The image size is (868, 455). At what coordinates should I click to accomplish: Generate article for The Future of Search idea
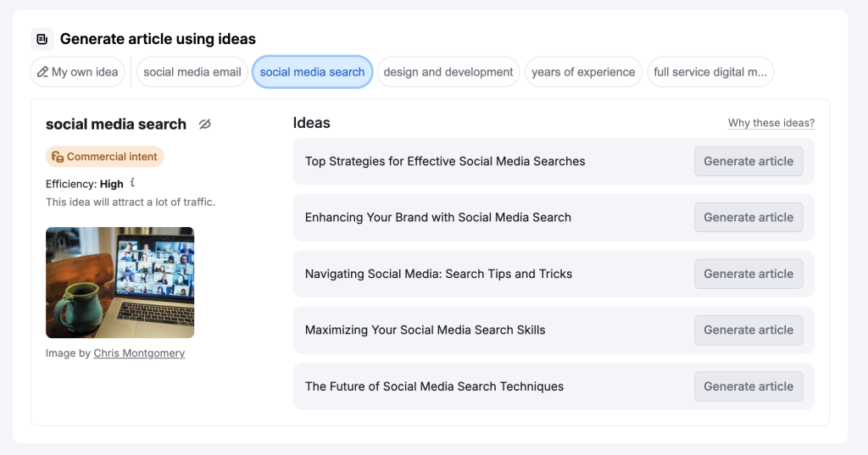pyautogui.click(x=748, y=386)
